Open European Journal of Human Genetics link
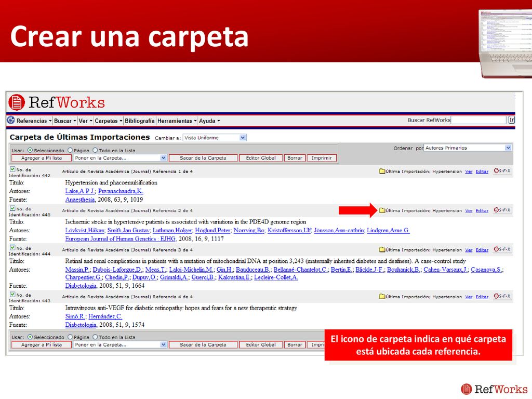532x399 pixels. [x=121, y=239]
